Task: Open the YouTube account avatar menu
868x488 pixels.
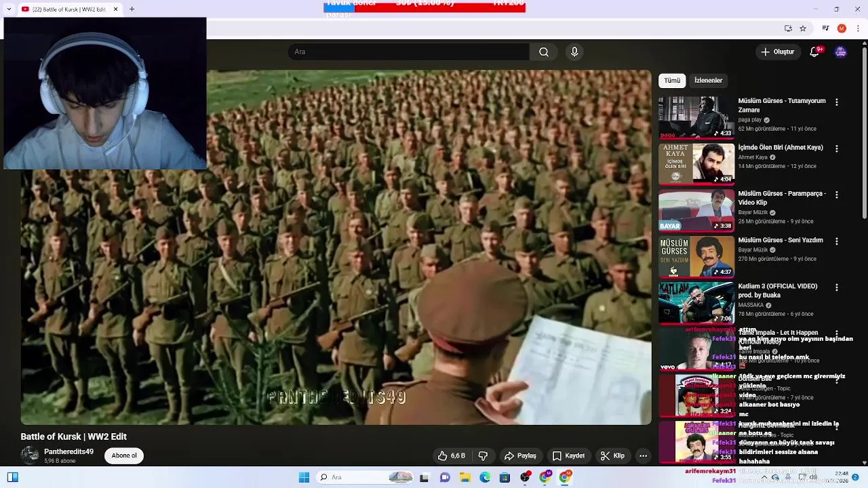Action: coord(841,52)
